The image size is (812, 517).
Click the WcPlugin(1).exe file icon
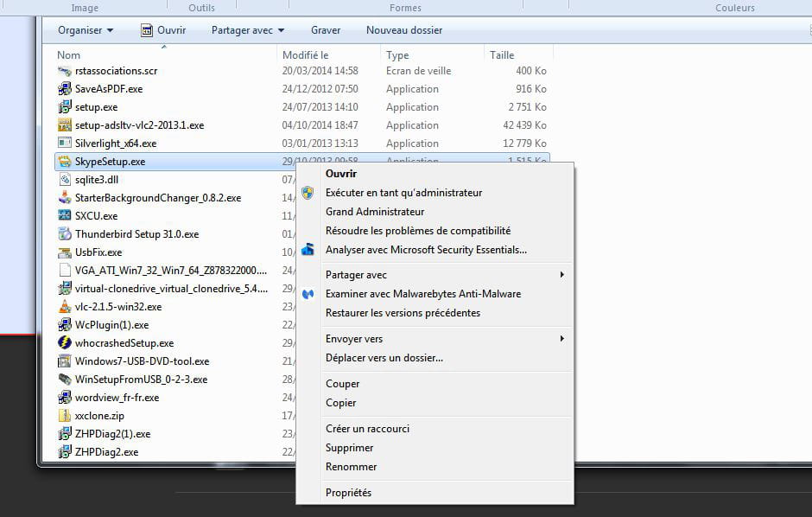tap(65, 325)
